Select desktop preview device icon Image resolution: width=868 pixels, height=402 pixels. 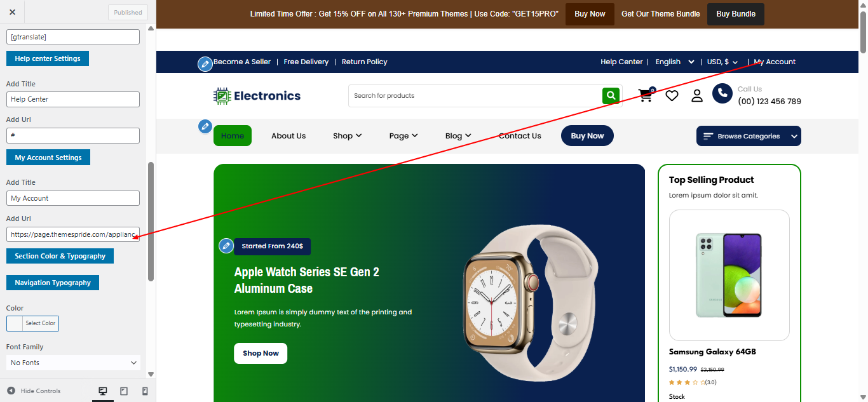103,391
